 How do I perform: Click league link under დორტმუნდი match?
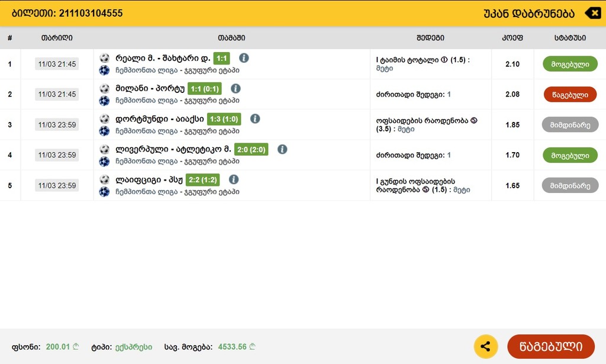click(178, 131)
